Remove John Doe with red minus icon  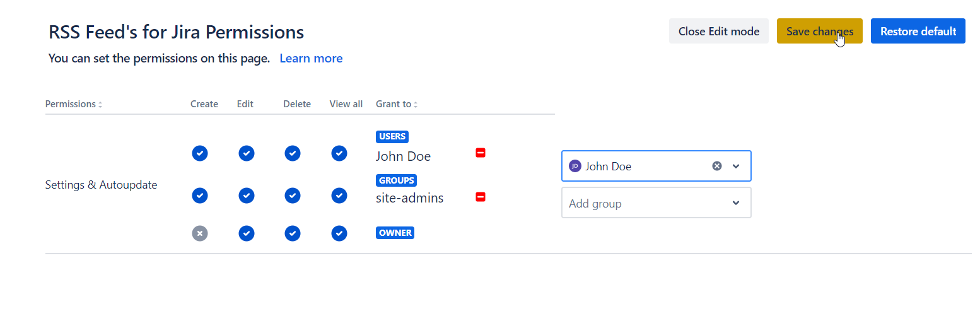point(481,153)
